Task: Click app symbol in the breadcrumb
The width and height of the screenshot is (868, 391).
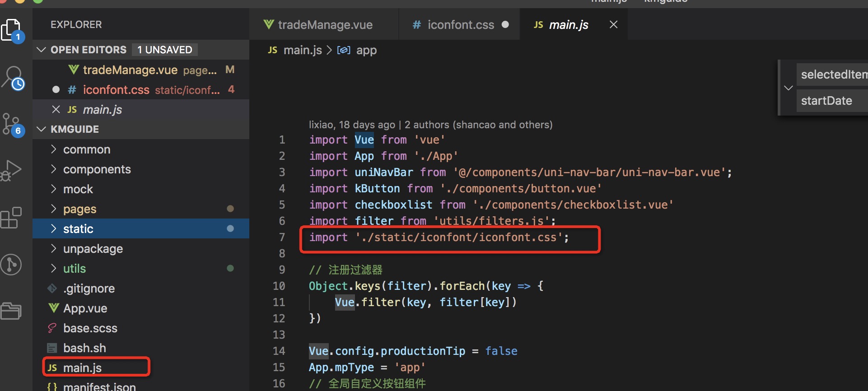Action: pos(366,50)
